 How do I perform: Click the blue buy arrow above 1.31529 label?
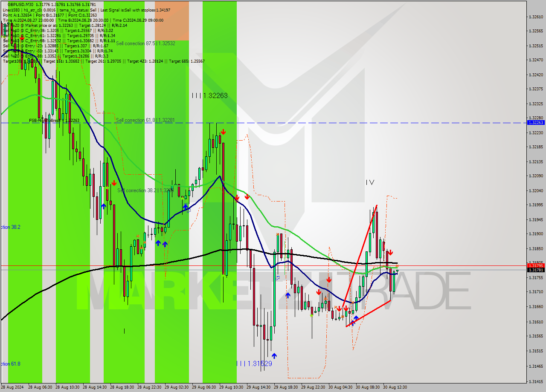[x=274, y=355]
